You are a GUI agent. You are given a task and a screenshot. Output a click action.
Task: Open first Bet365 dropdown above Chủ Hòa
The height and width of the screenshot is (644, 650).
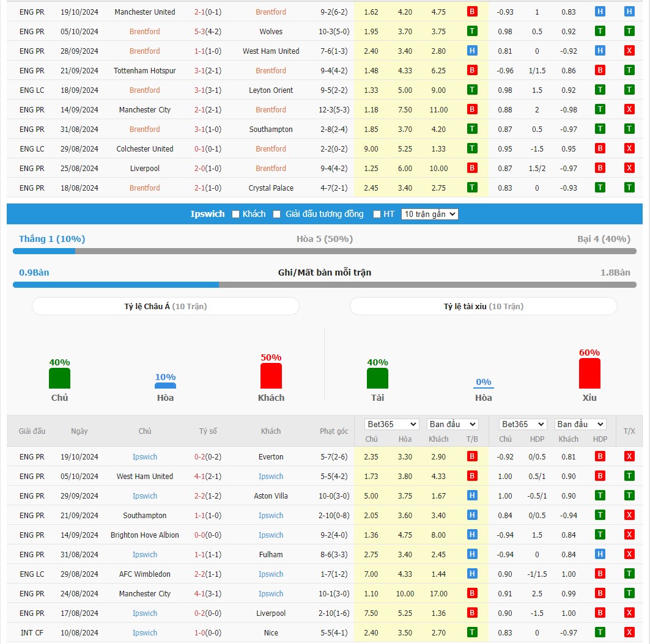tap(392, 424)
